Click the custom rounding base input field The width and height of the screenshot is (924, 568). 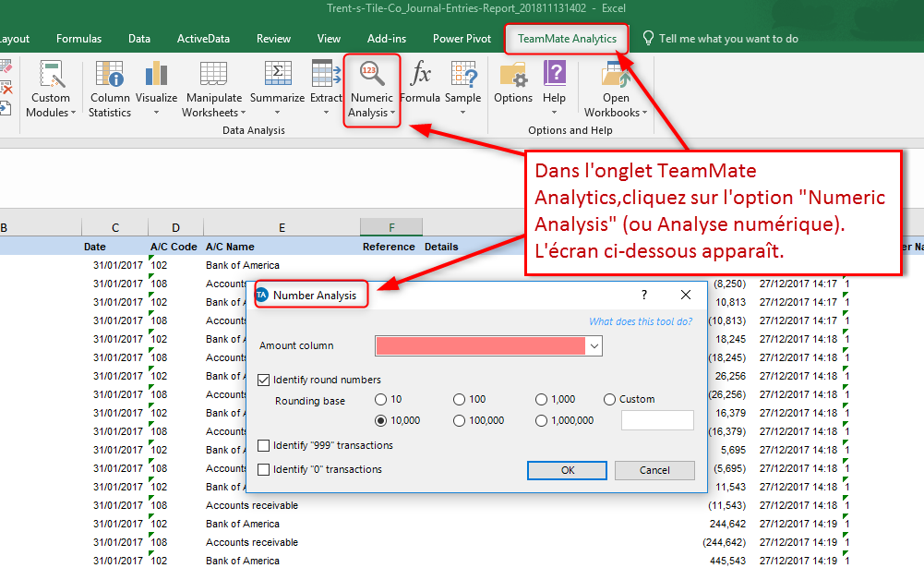[x=657, y=420]
